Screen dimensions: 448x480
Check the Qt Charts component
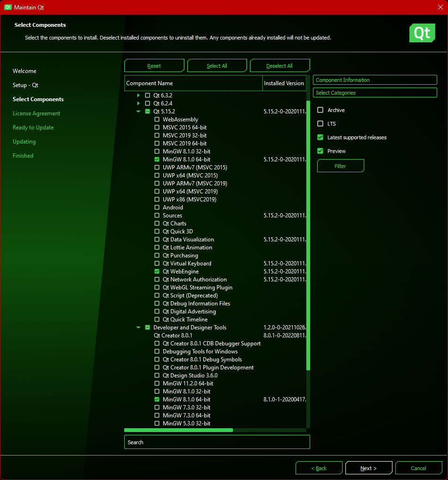pyautogui.click(x=157, y=223)
